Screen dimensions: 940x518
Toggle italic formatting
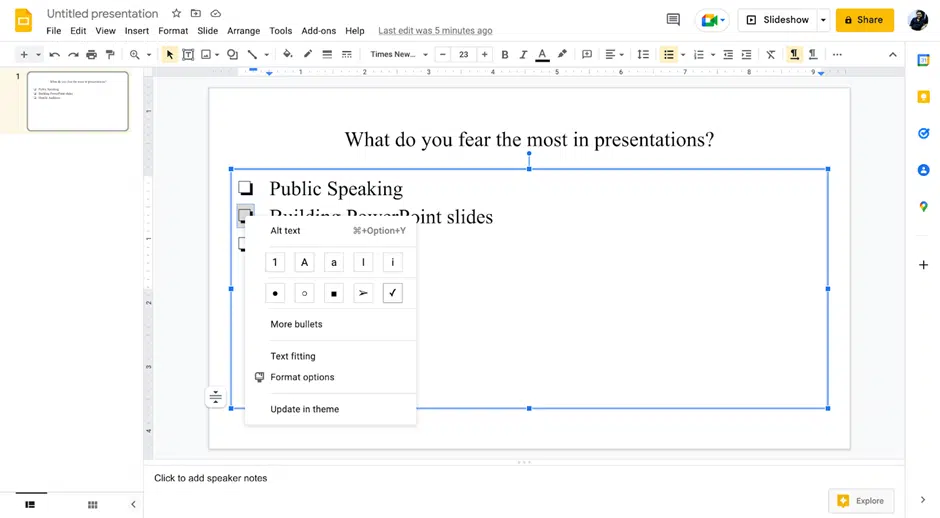pos(523,55)
